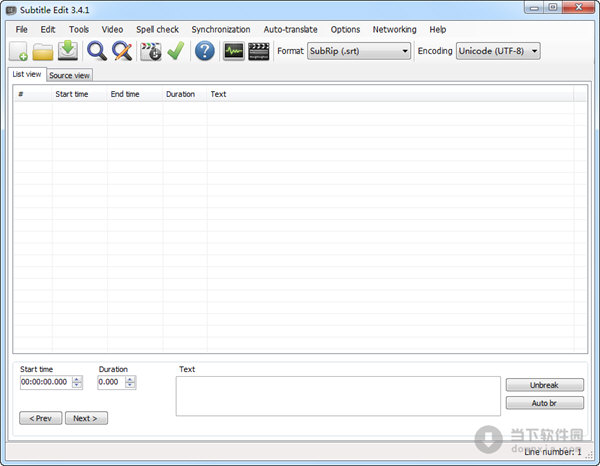Open the Spell check menu

pos(157,29)
